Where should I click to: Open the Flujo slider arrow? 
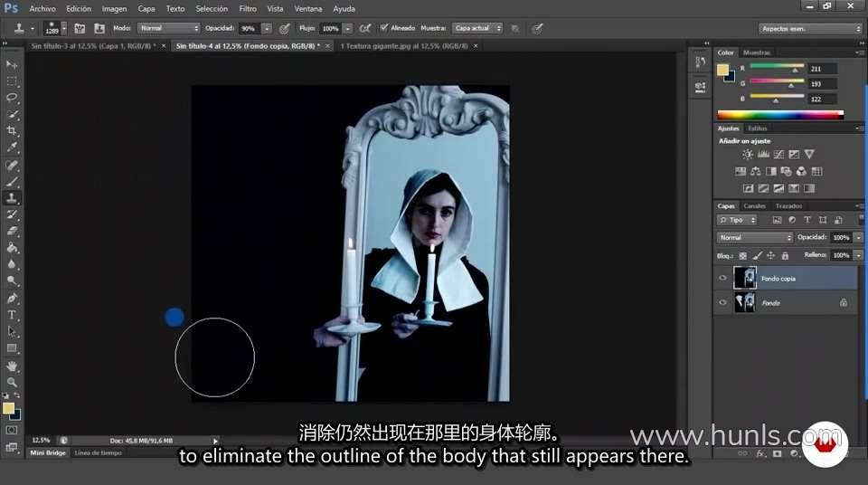[347, 28]
